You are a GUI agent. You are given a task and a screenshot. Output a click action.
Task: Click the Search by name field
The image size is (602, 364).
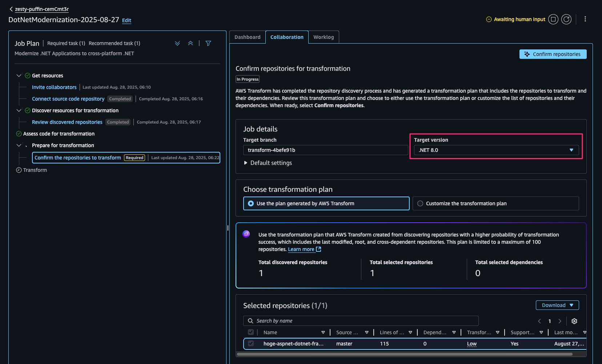point(361,321)
